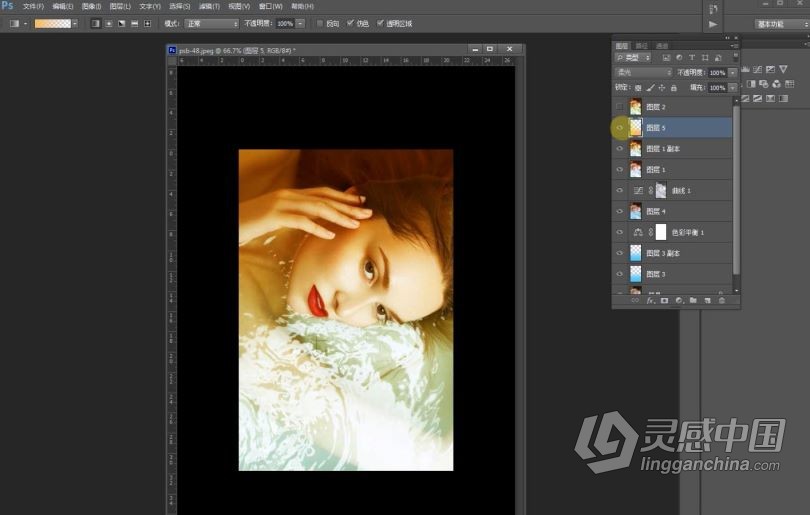
Task: Add a layer mask icon
Action: [665, 301]
